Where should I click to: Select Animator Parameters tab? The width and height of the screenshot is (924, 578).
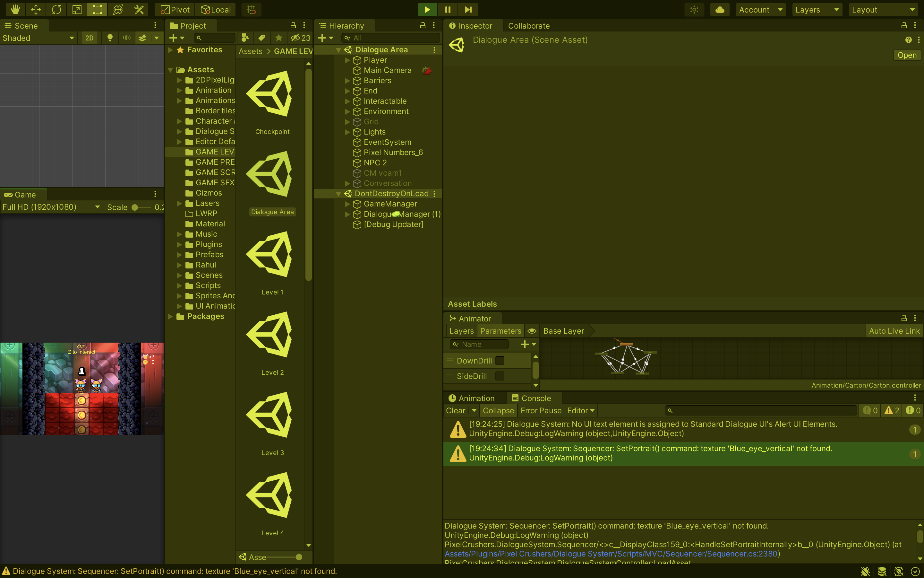(501, 331)
